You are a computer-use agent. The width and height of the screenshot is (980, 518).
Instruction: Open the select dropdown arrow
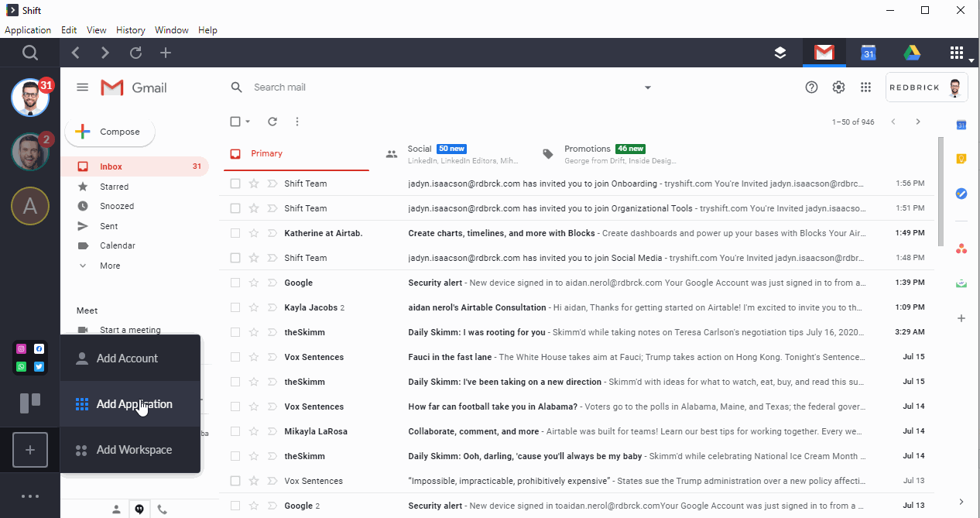(248, 122)
